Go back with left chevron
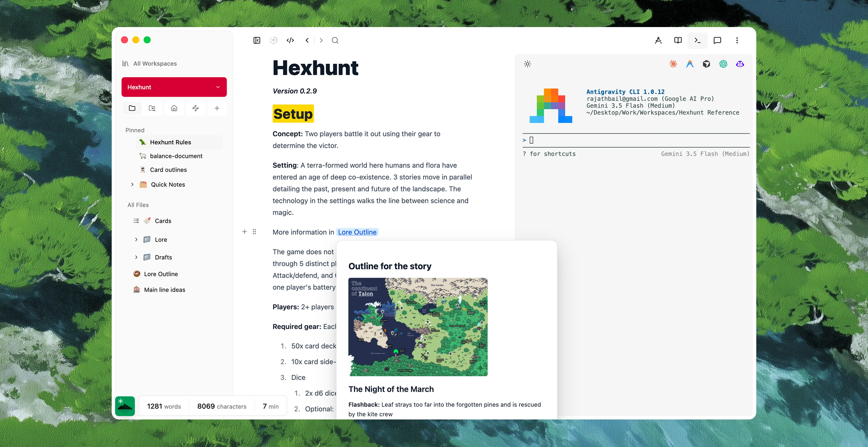The image size is (868, 447). tap(307, 40)
